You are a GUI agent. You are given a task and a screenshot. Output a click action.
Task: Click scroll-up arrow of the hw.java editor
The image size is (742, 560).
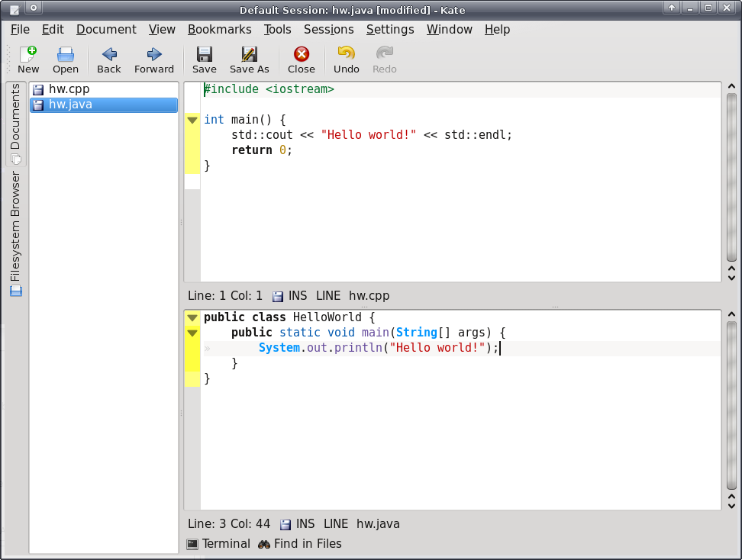click(x=731, y=314)
